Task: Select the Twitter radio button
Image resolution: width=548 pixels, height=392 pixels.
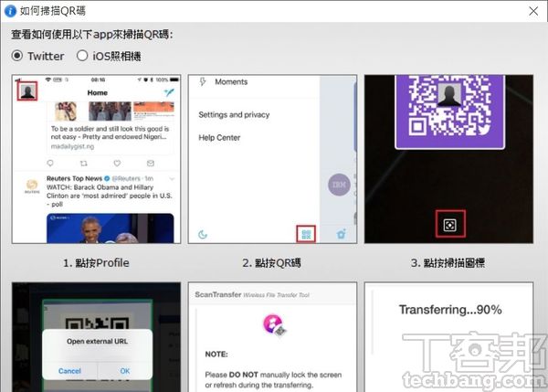Action: [x=18, y=56]
